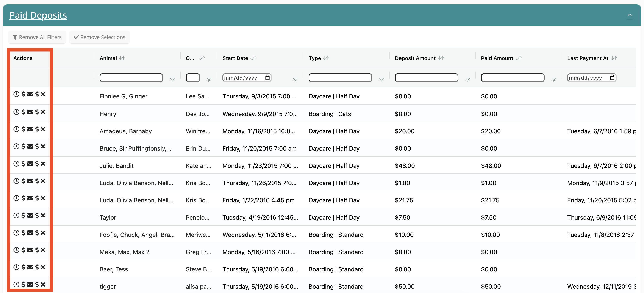Screen dimensions: 644x293
Task: Click the X cancel icon on Taylor's row
Action: (x=43, y=215)
